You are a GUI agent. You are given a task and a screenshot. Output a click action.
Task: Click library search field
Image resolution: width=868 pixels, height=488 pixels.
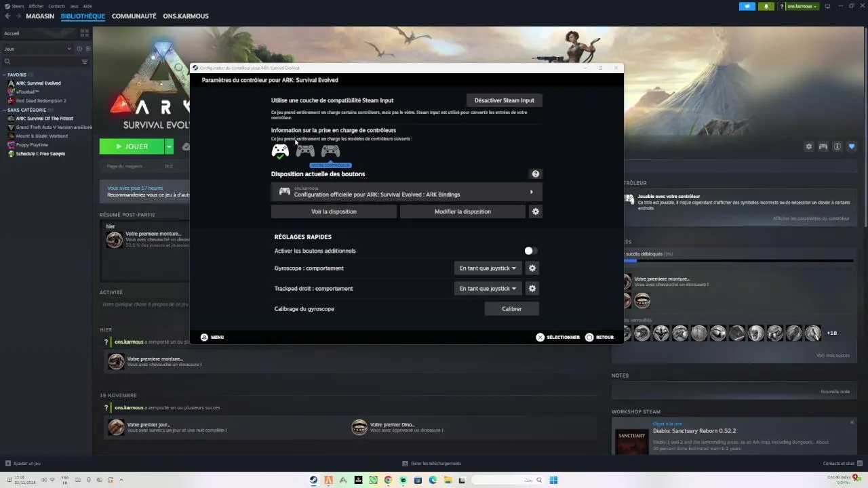tap(41, 62)
